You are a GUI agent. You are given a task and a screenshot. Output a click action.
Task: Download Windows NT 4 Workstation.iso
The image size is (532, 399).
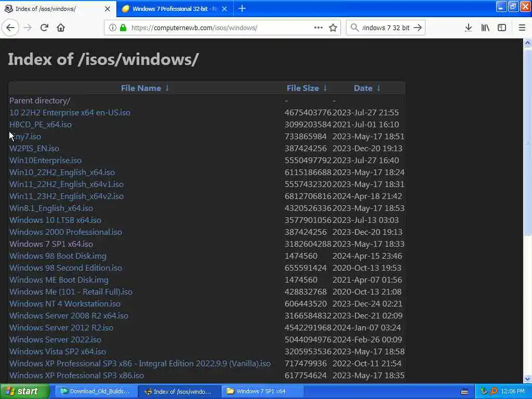(x=65, y=303)
